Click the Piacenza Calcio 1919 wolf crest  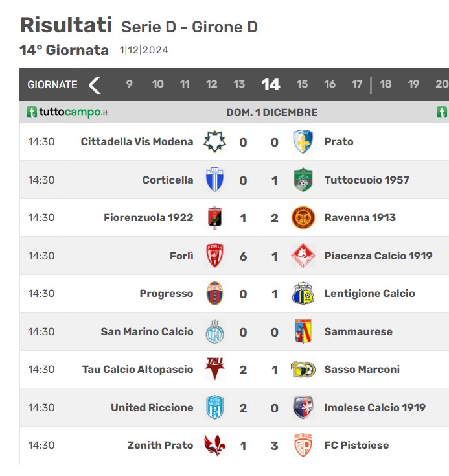pyautogui.click(x=303, y=256)
